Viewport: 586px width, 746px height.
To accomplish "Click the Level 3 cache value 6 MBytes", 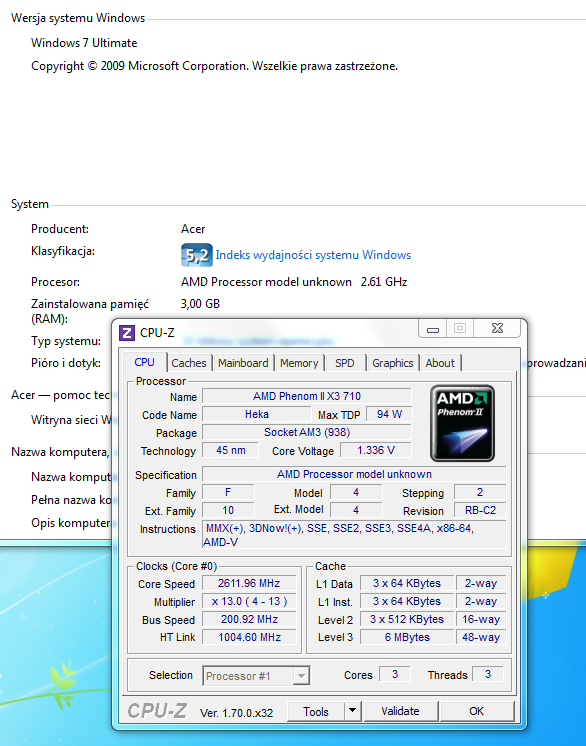I will click(407, 637).
